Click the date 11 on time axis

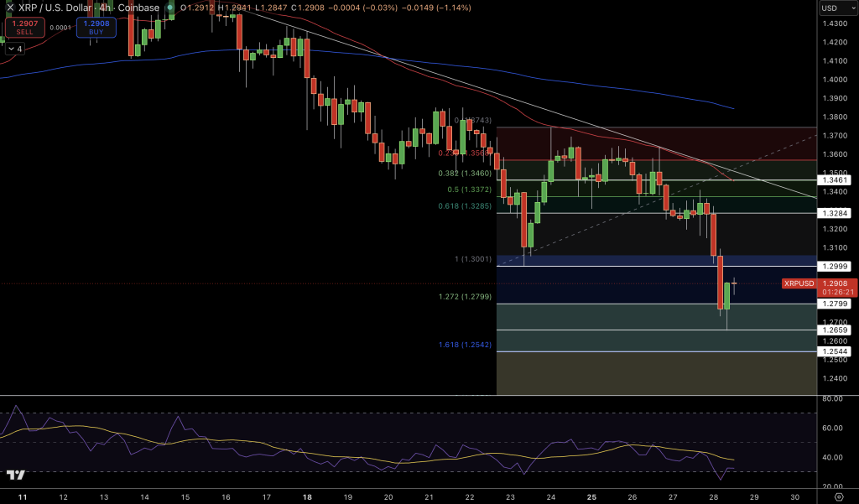(x=23, y=497)
